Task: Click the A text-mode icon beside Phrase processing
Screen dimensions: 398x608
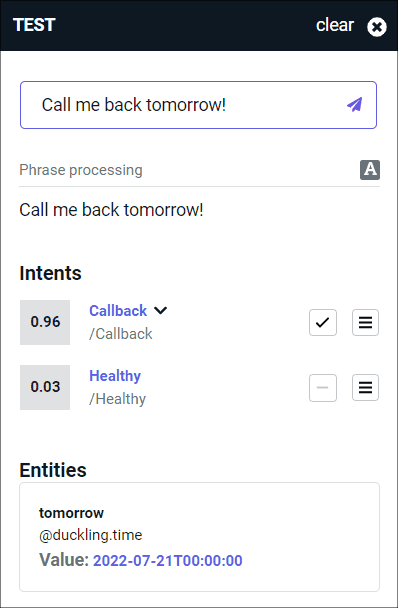Action: click(370, 170)
